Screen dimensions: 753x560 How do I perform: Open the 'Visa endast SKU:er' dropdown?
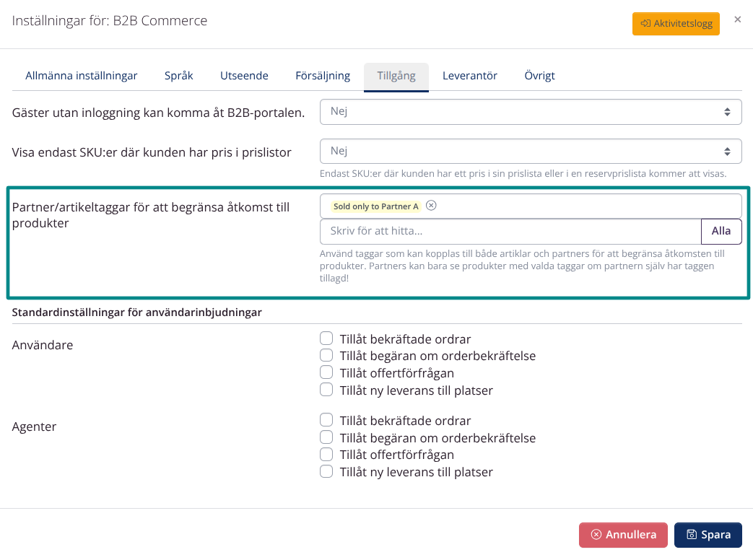(x=531, y=152)
